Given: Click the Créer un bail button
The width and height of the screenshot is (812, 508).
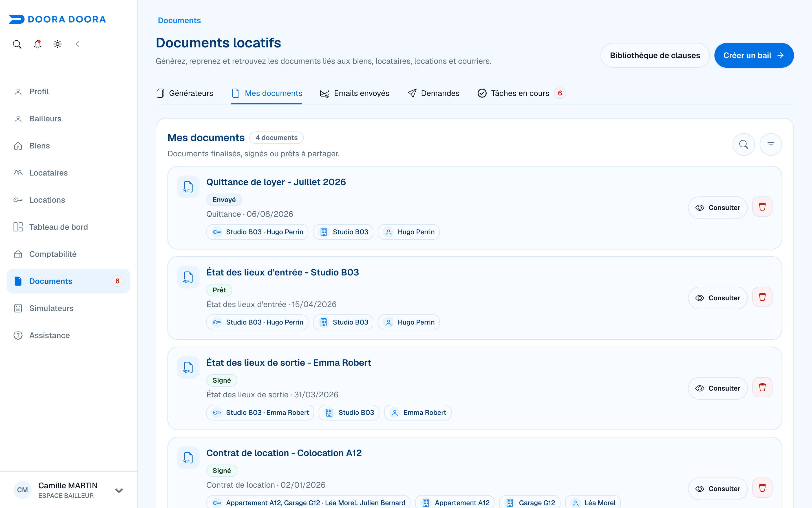Looking at the screenshot, I should pyautogui.click(x=754, y=55).
